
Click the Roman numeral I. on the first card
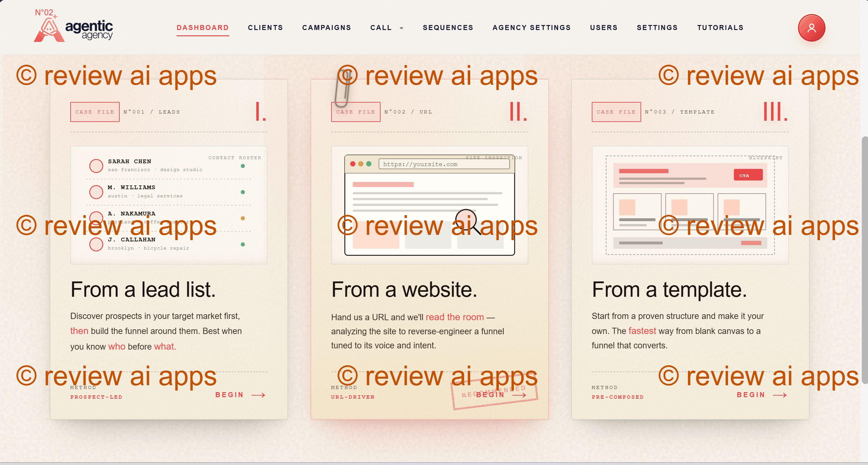tap(261, 112)
